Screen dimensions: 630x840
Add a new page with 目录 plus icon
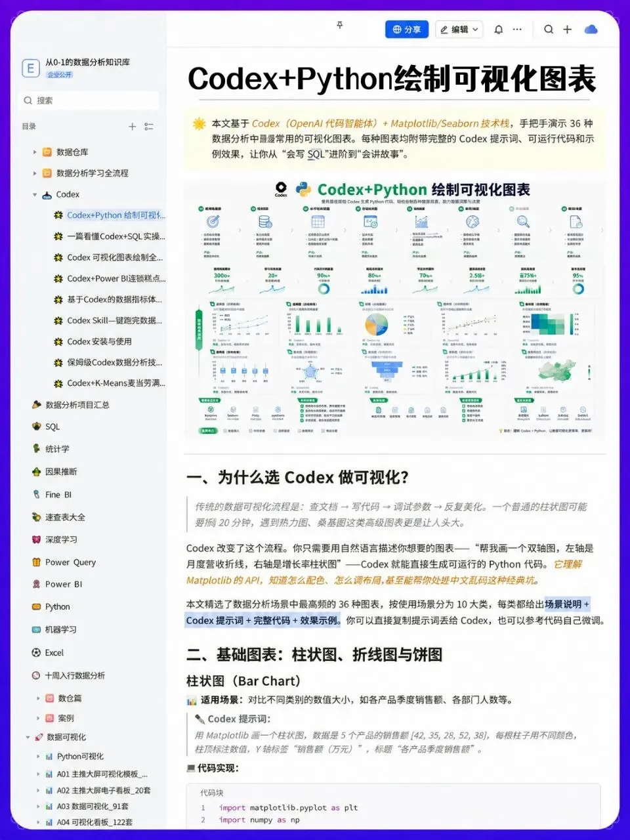coord(132,127)
